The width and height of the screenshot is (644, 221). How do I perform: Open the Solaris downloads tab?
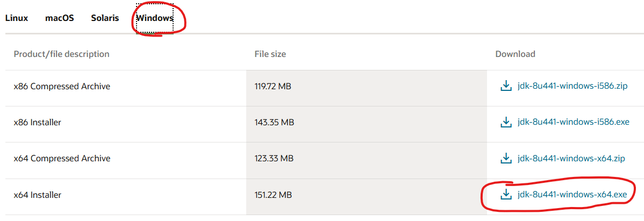[105, 18]
